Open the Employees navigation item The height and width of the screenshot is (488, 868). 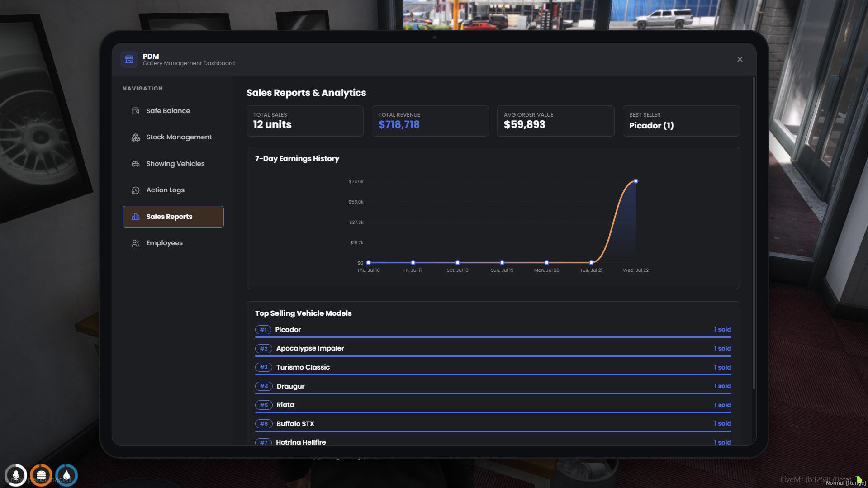point(173,243)
